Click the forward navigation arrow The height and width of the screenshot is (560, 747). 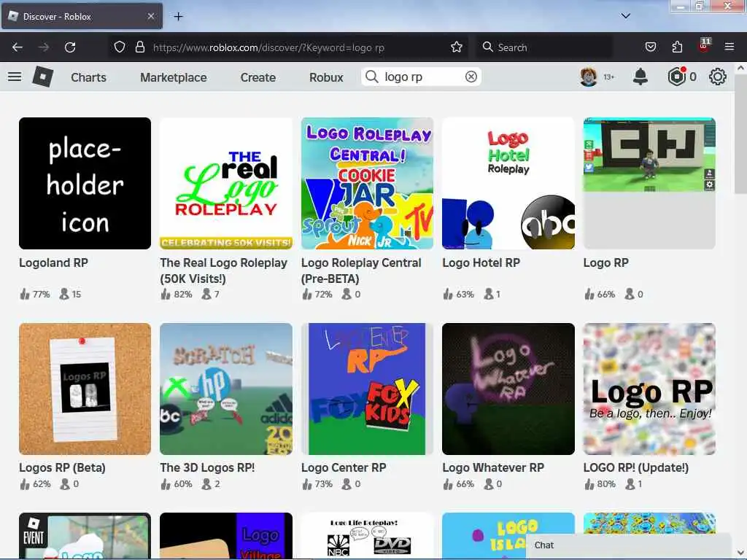tap(44, 47)
